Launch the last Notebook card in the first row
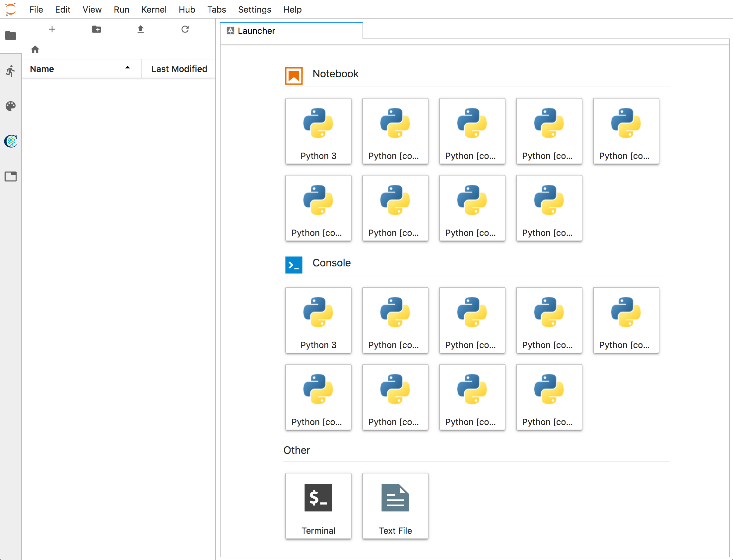733x560 pixels. point(626,131)
